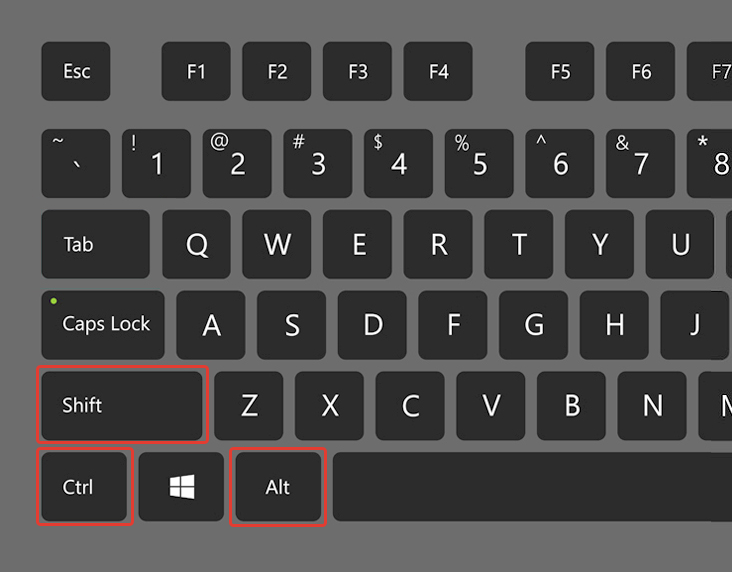Image resolution: width=732 pixels, height=572 pixels.
Task: Select the Tab key
Action: click(96, 244)
